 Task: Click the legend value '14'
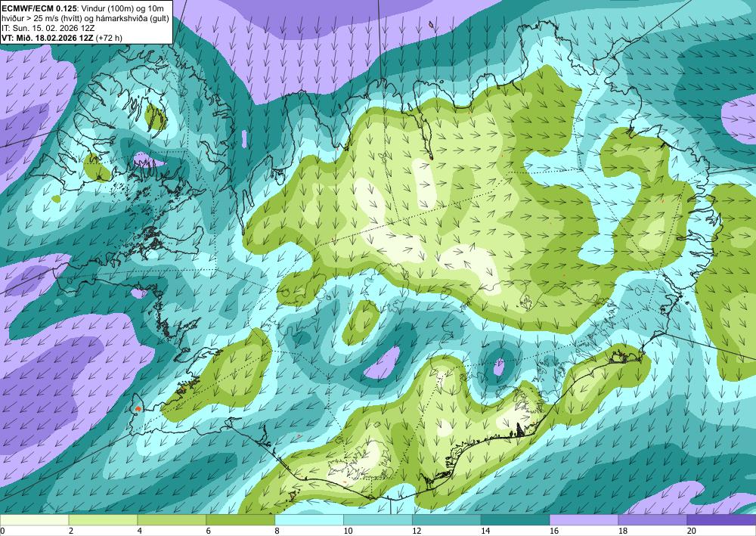coord(485,531)
